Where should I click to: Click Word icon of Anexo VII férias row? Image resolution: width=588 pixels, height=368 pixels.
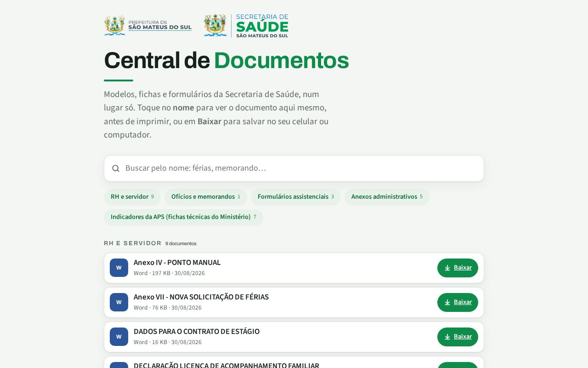click(x=119, y=302)
